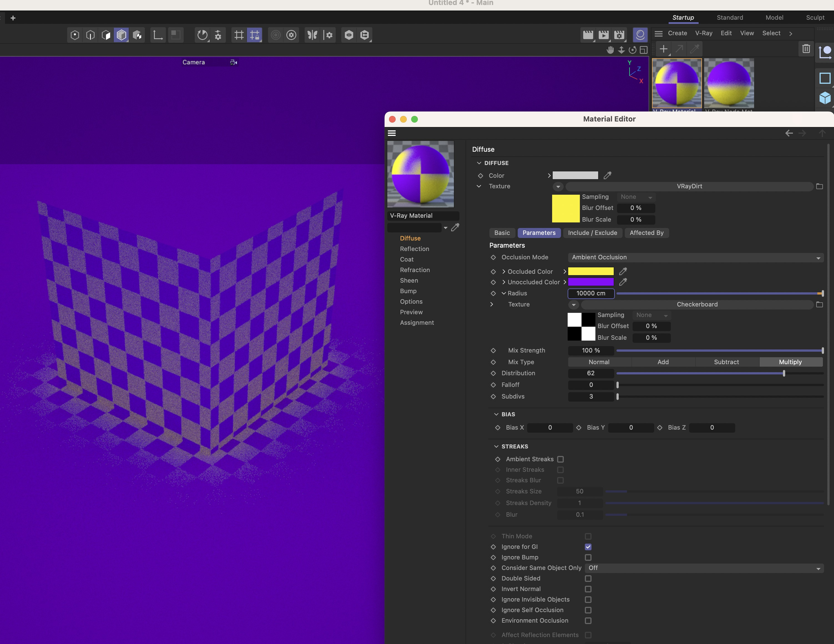
Task: Enable the Ignore Bump checkbox
Action: coord(588,558)
